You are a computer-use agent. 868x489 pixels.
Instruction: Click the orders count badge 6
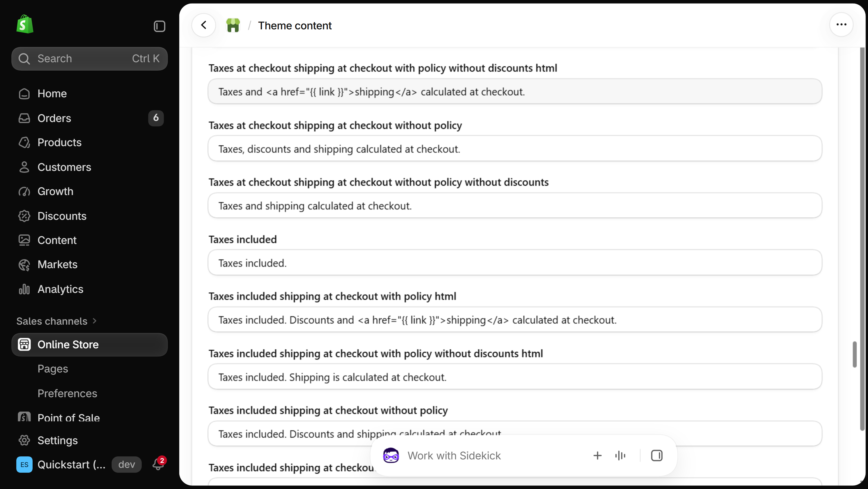[156, 118]
